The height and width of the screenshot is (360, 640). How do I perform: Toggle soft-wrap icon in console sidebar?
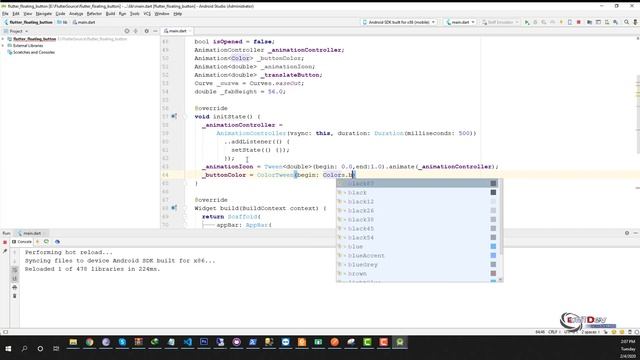coord(15,270)
